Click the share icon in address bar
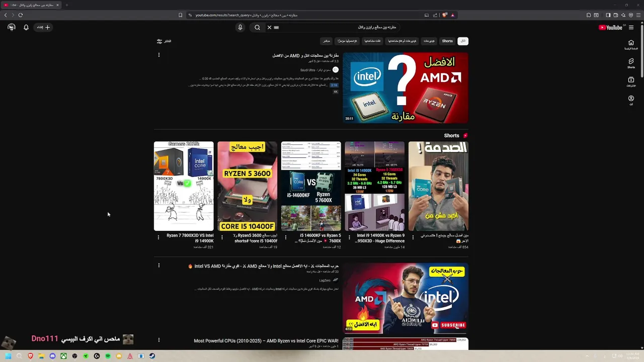 point(435,15)
